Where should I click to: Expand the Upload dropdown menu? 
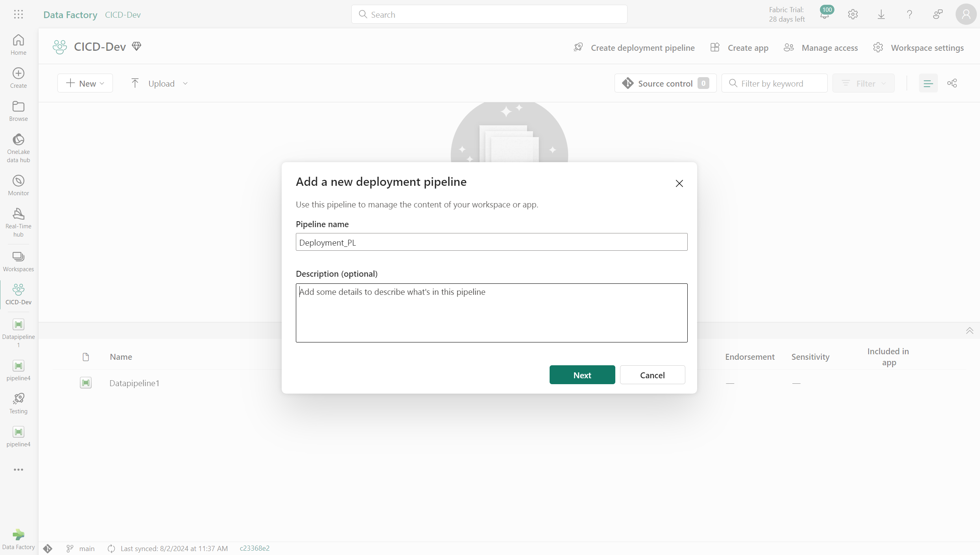click(x=185, y=83)
